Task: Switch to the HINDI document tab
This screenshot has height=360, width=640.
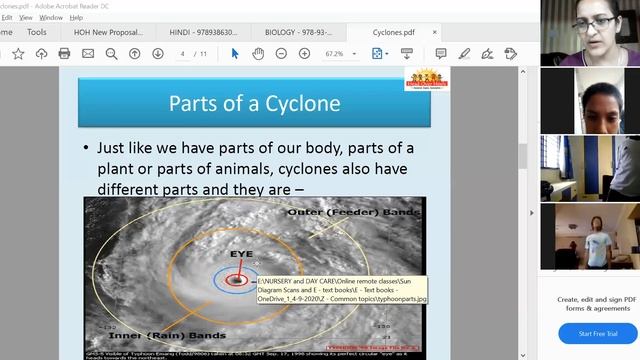Action: click(x=203, y=32)
